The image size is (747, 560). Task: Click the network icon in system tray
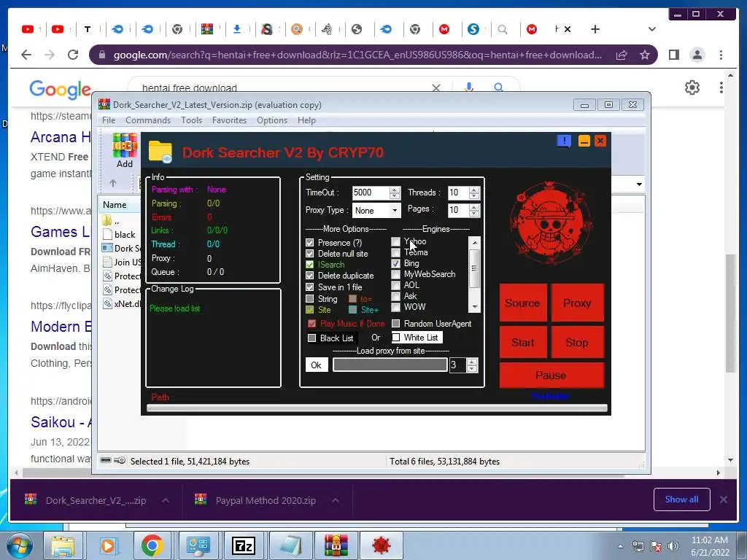(638, 546)
